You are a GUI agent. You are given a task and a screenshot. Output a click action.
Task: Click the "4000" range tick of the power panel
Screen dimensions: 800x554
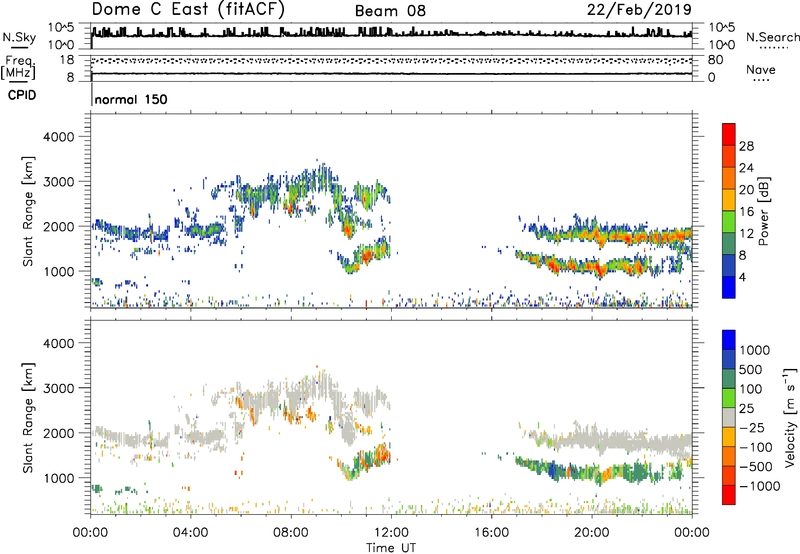click(59, 137)
